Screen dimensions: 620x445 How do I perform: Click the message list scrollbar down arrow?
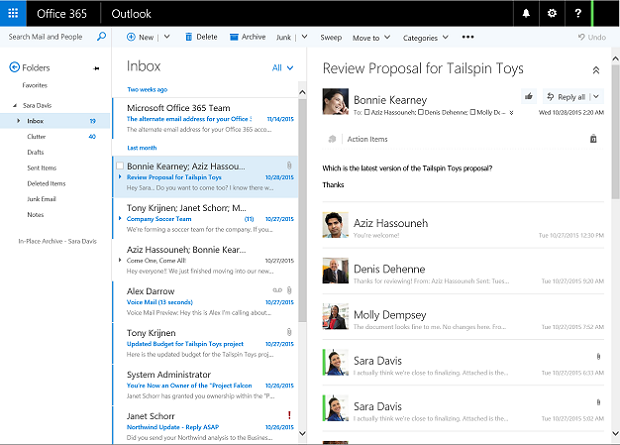click(303, 434)
